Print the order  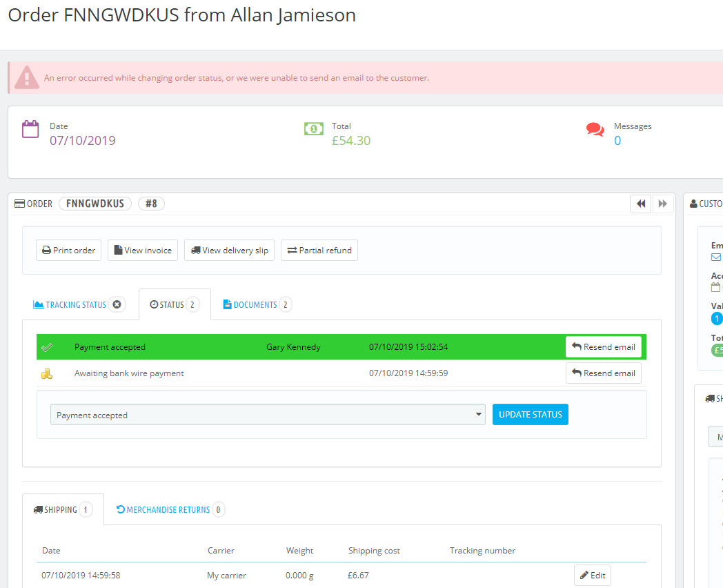(x=69, y=251)
